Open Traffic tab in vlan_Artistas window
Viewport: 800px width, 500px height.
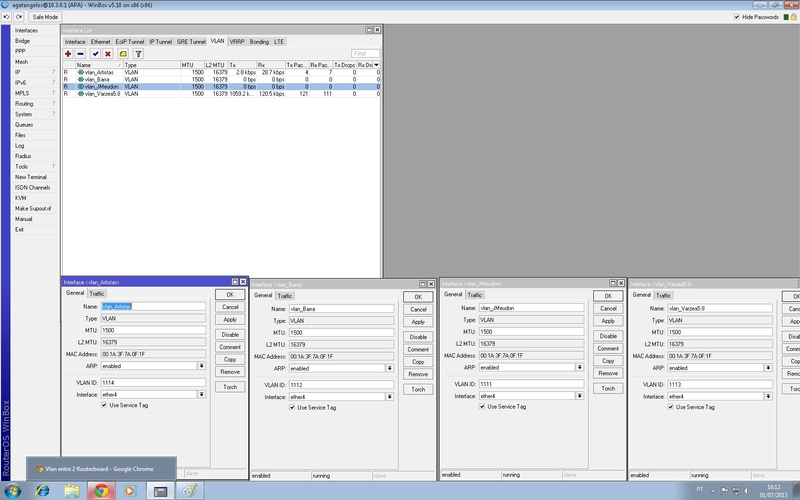(96, 293)
